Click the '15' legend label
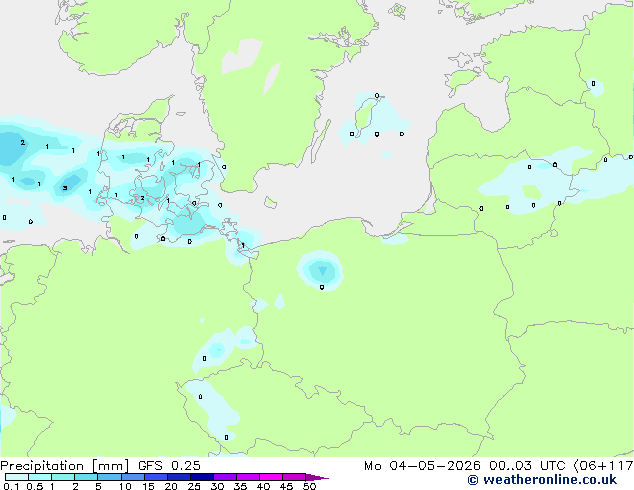This screenshot has width=634, height=490. pos(148,486)
